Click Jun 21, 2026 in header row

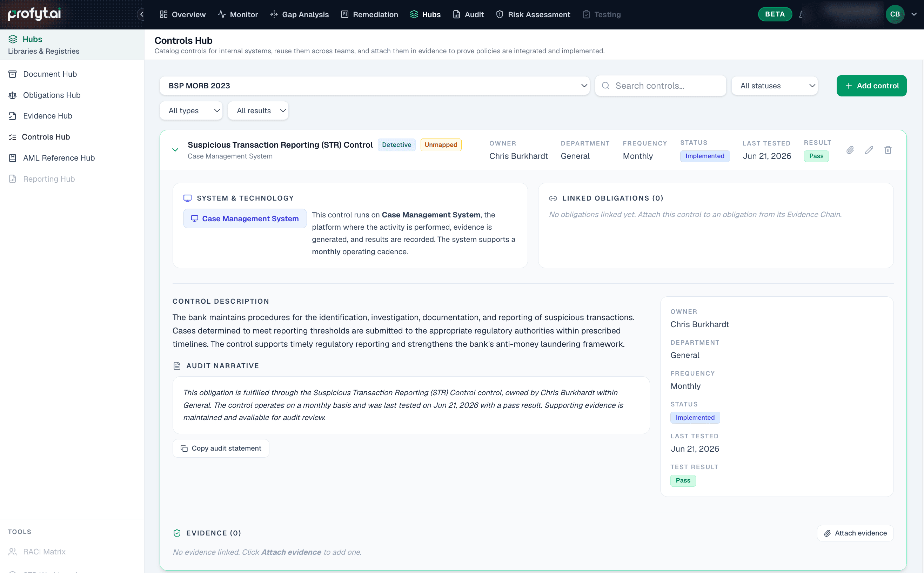tap(767, 156)
